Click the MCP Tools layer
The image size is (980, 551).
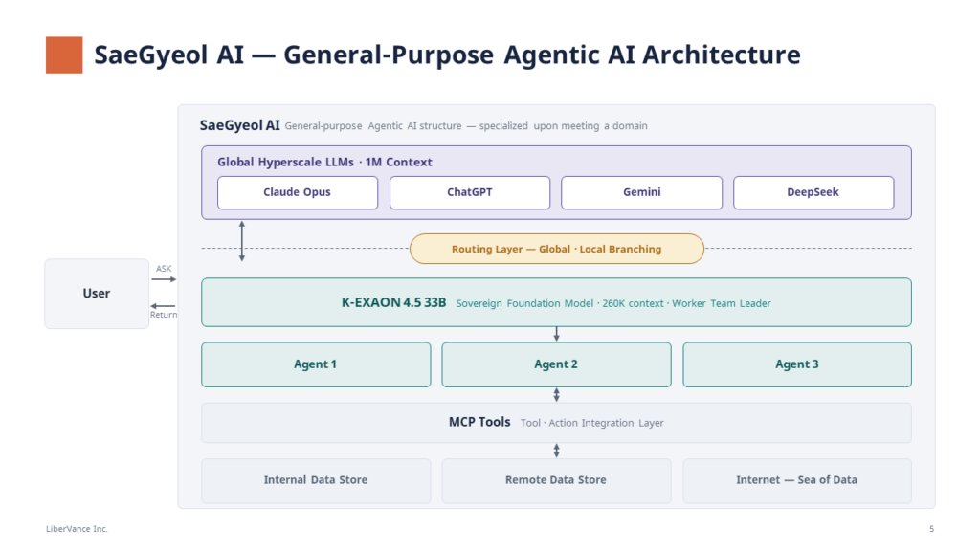coord(556,423)
